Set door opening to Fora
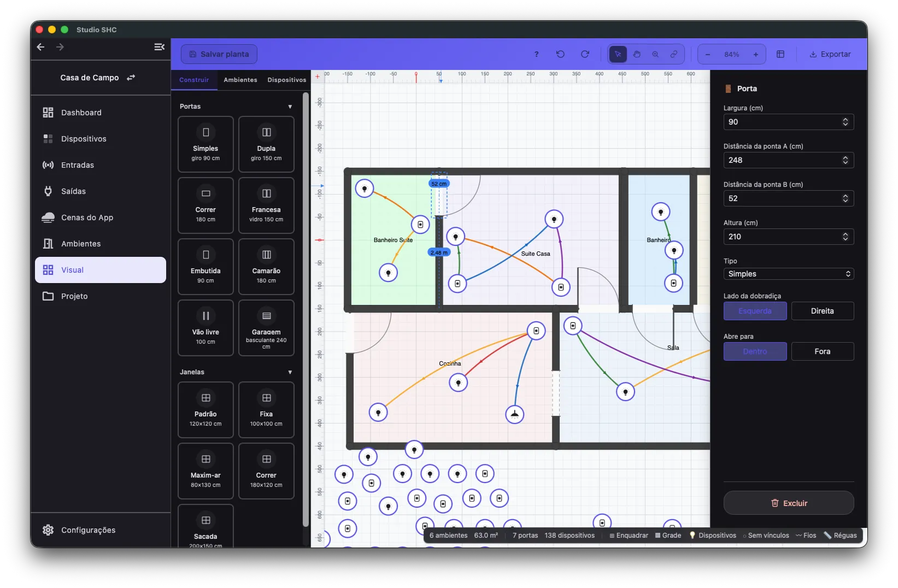This screenshot has width=898, height=588. pyautogui.click(x=822, y=351)
